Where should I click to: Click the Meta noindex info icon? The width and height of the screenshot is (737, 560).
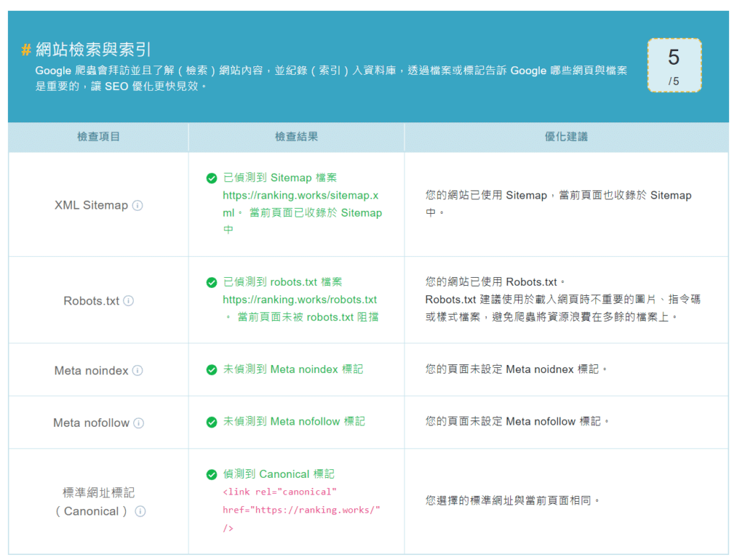tap(137, 371)
